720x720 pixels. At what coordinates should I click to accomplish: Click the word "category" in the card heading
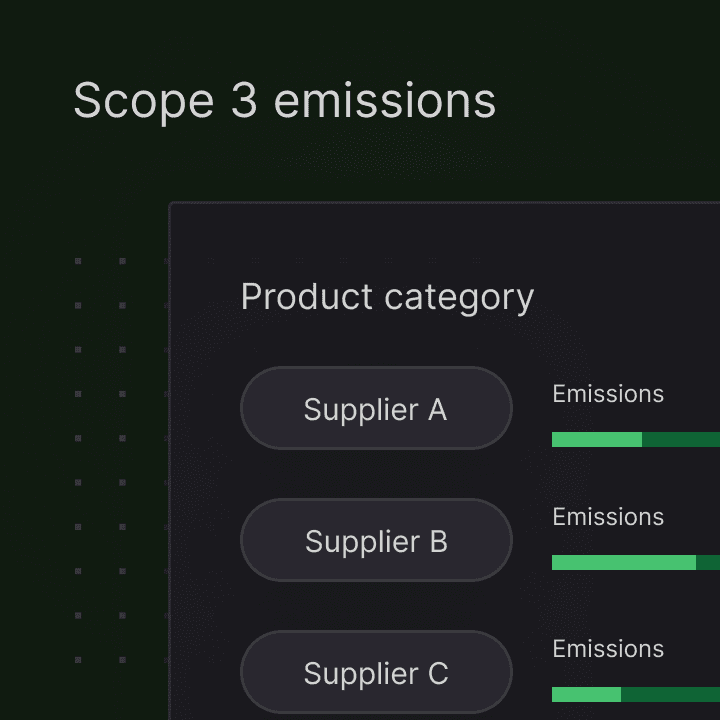click(459, 299)
